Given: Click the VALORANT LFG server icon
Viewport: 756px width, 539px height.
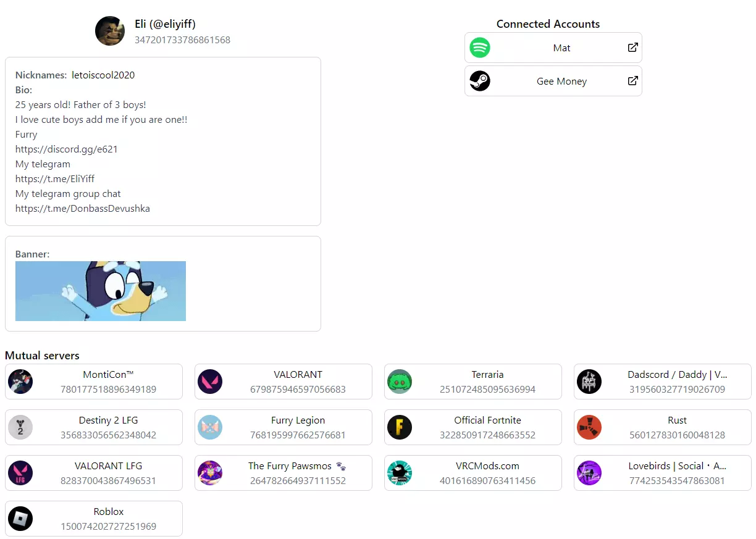Looking at the screenshot, I should 20,473.
